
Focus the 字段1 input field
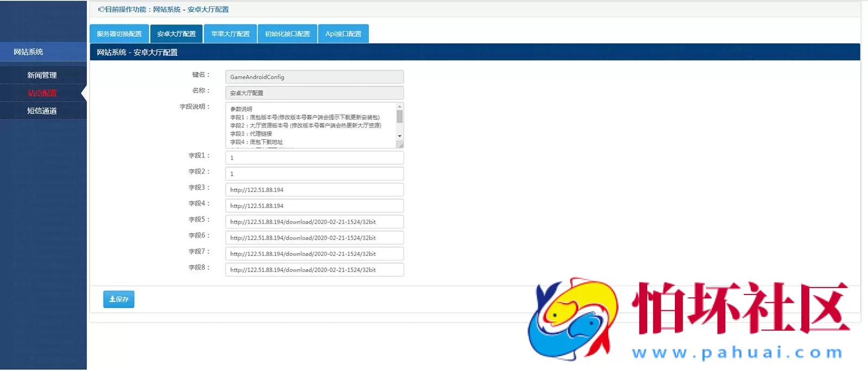(x=314, y=158)
